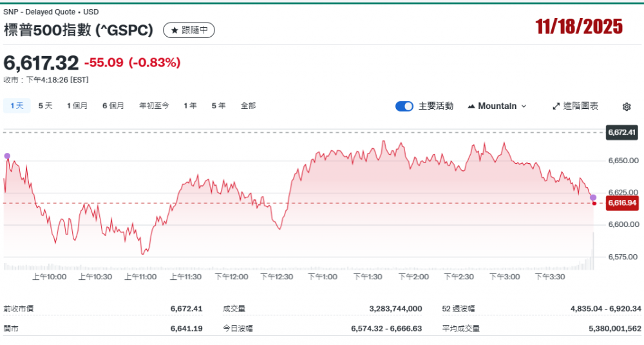The image size is (644, 345).
Task: Click the star 跟隨中 follow button
Action: pyautogui.click(x=189, y=30)
